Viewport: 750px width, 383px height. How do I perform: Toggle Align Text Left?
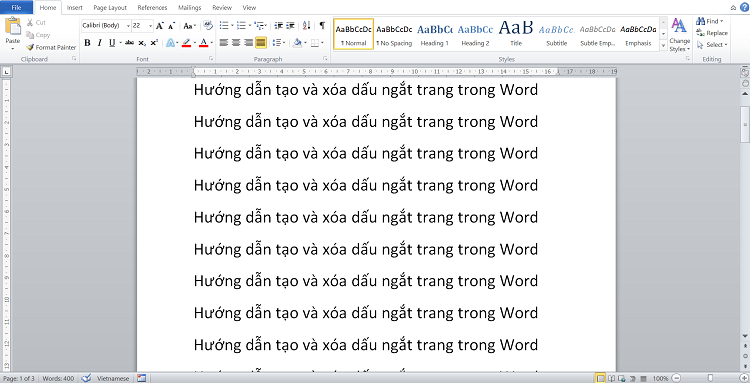[223, 43]
